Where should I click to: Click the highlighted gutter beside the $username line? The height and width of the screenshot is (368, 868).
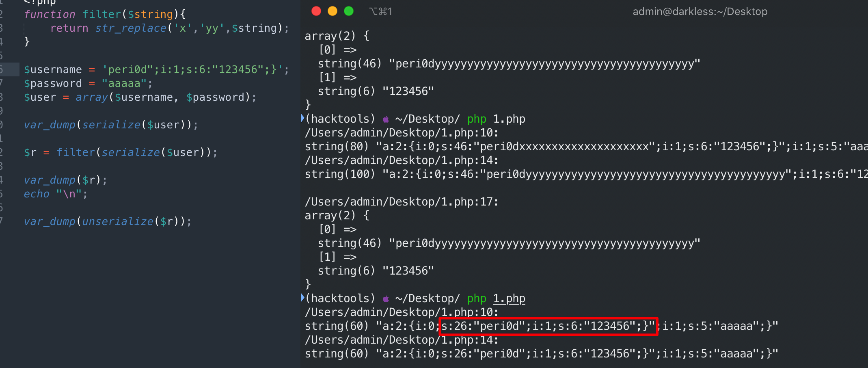tap(9, 69)
